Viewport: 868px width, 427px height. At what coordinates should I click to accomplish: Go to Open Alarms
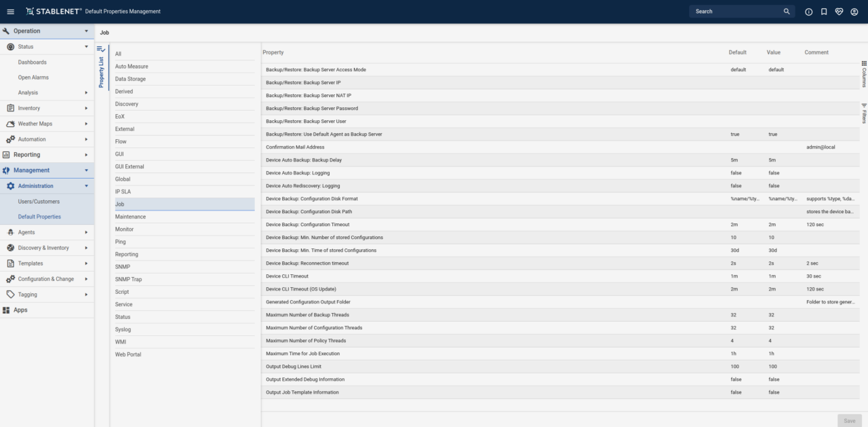pyautogui.click(x=33, y=77)
